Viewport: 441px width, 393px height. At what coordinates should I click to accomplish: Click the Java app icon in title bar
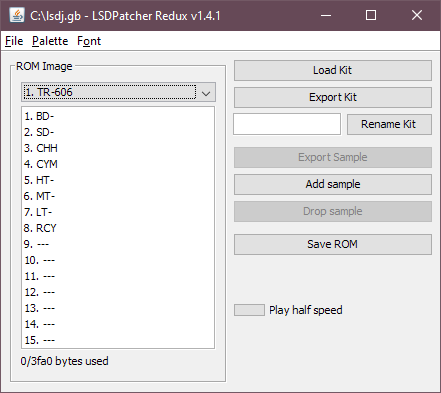click(x=17, y=15)
